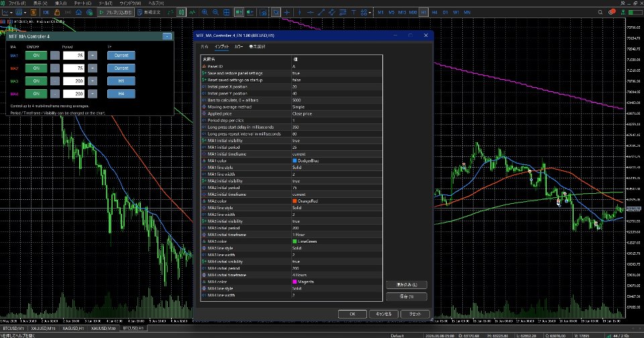Toggle MA1 ON button in controller panel

[36, 56]
